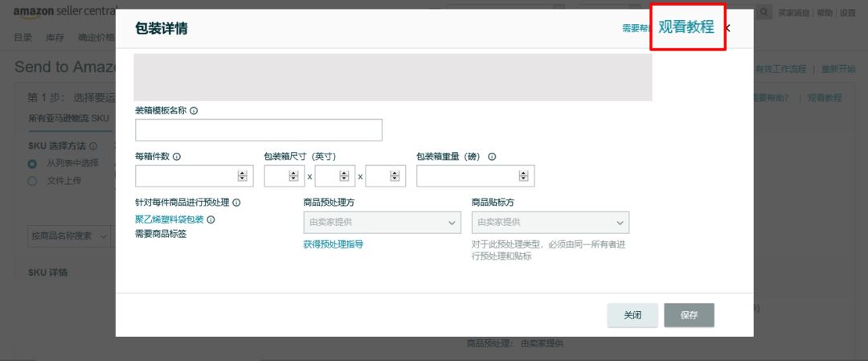The image size is (868, 361).
Task: Click the amazon seller central logo
Action: [65, 12]
